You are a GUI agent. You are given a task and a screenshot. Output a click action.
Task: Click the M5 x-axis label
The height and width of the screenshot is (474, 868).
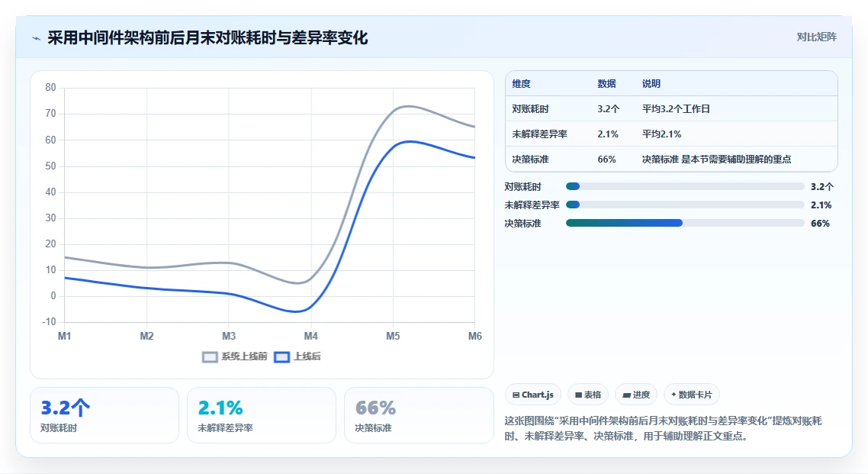click(393, 336)
